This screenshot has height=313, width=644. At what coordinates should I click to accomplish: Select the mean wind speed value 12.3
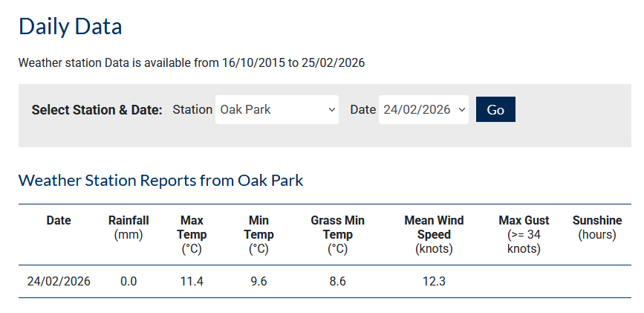pos(434,282)
